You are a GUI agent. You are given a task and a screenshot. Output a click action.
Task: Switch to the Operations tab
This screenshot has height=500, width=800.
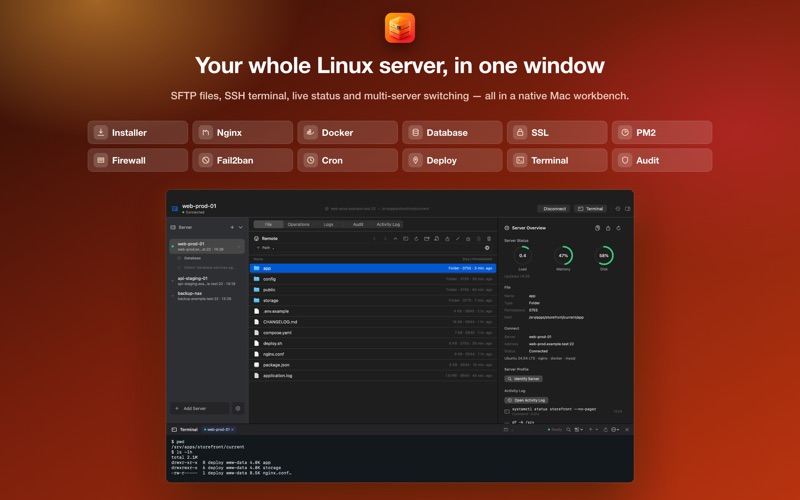coord(298,224)
